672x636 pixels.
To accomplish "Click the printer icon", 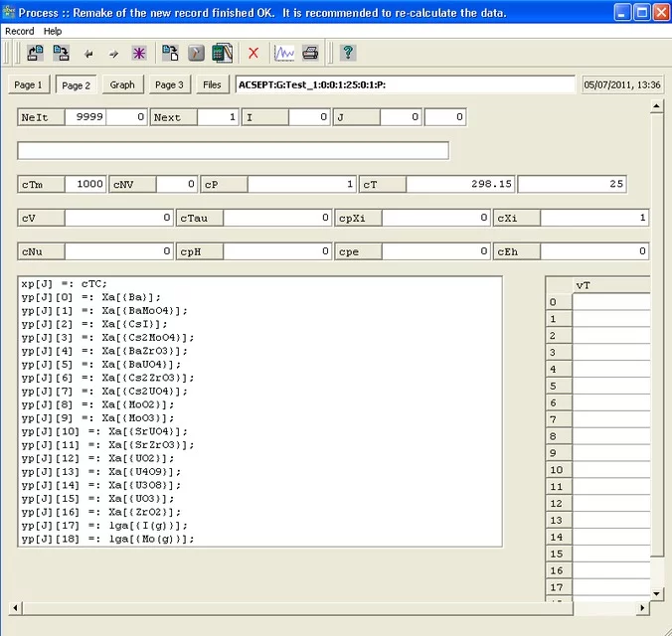I will [x=310, y=53].
